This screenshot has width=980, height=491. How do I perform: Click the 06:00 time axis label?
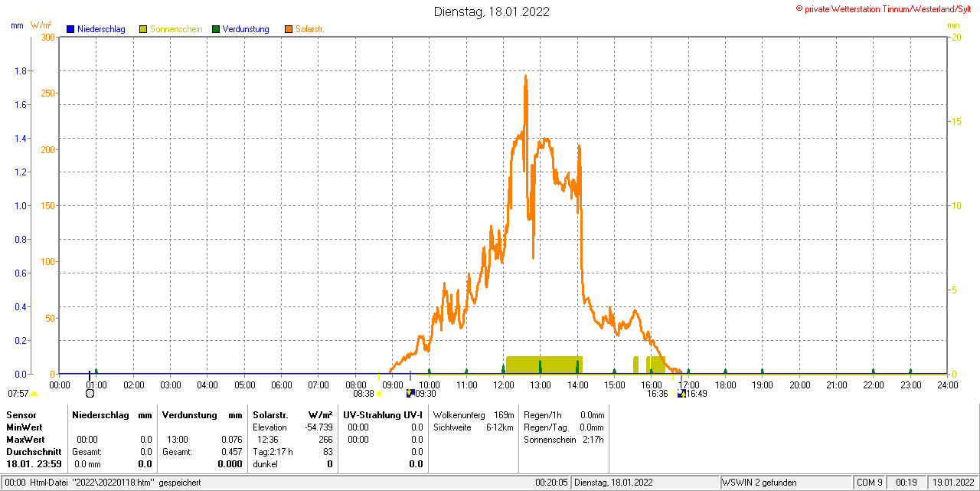click(x=282, y=385)
